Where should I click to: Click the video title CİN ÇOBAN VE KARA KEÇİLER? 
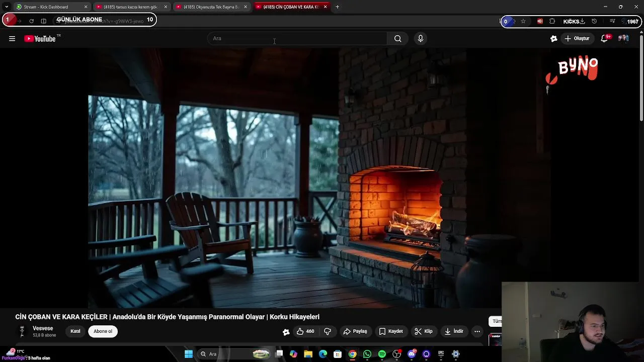click(167, 317)
